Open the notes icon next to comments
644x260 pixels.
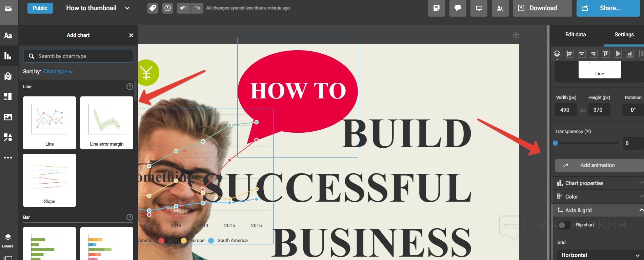pyautogui.click(x=437, y=8)
